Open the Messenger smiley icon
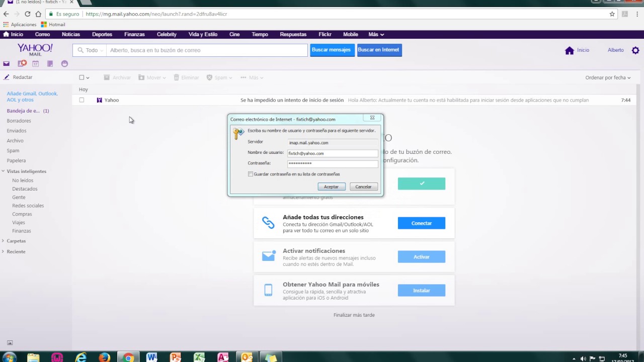The height and width of the screenshot is (362, 644). (64, 64)
